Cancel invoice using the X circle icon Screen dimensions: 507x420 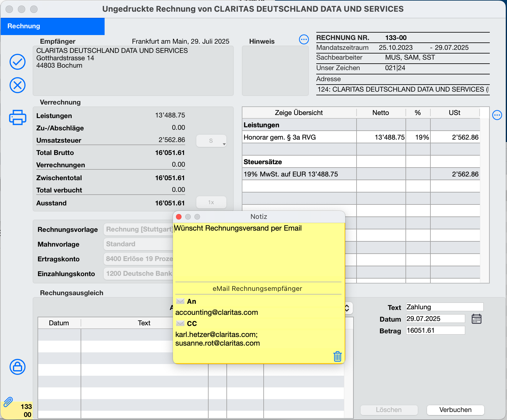[18, 85]
